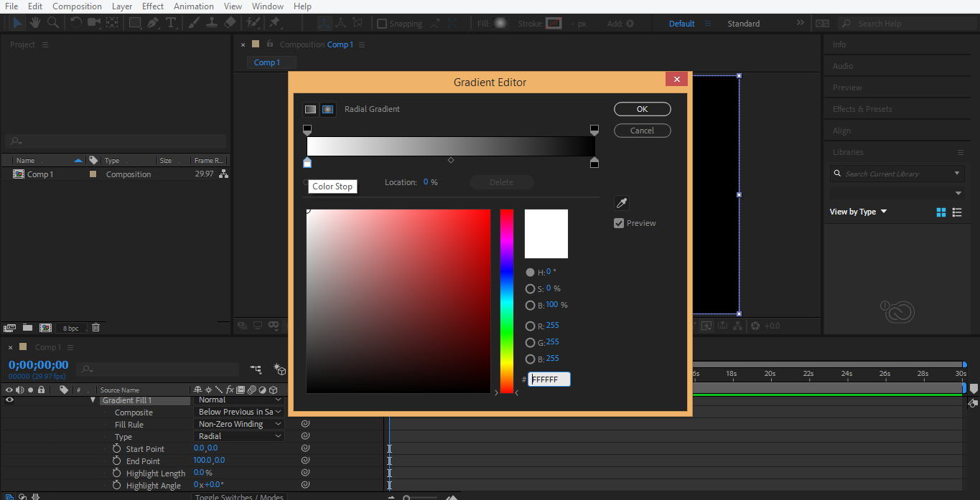Uncheck the Preview checkbox

(619, 223)
